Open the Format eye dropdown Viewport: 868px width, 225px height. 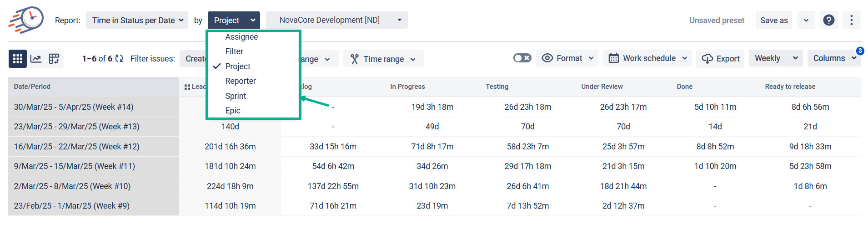pyautogui.click(x=568, y=58)
